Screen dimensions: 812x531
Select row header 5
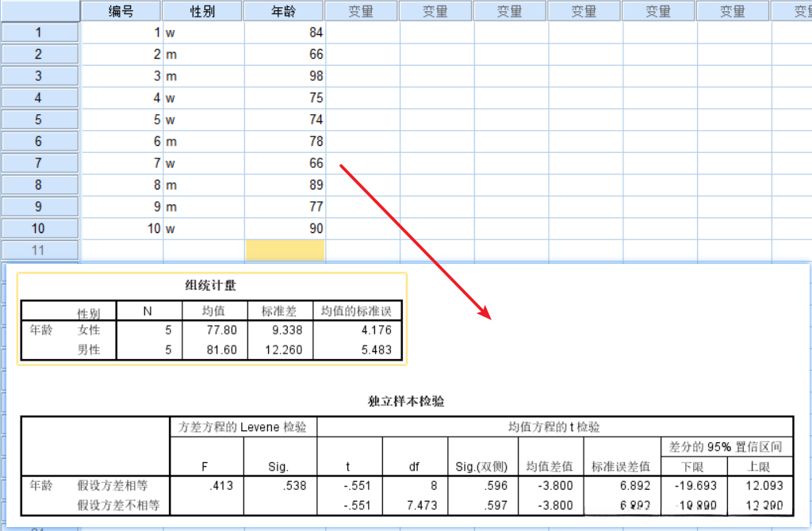point(40,120)
